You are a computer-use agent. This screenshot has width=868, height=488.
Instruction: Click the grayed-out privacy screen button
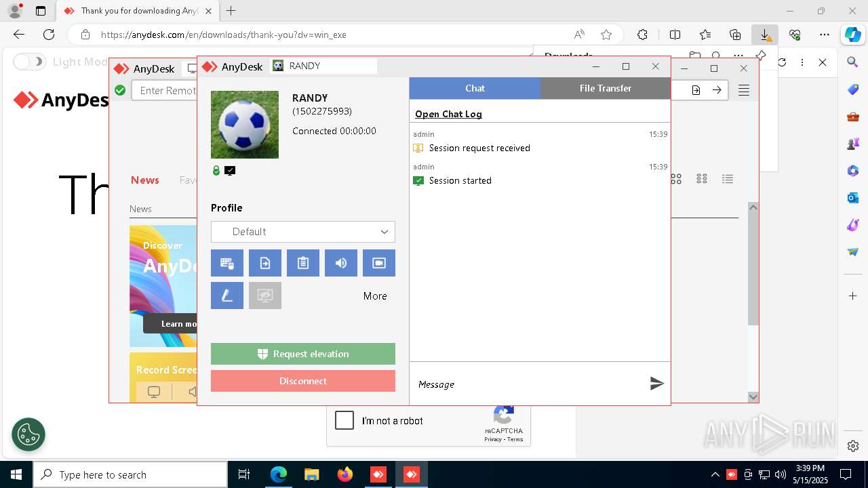(x=265, y=296)
